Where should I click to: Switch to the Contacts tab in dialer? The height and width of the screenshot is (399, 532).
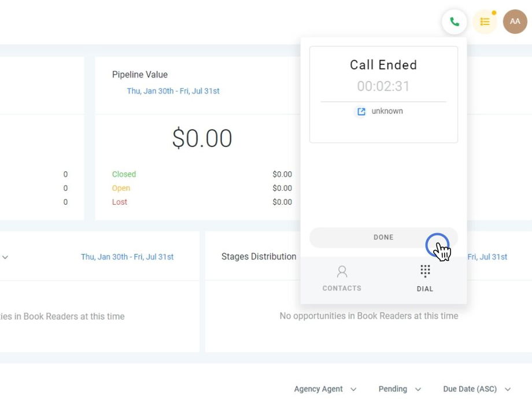[342, 278]
